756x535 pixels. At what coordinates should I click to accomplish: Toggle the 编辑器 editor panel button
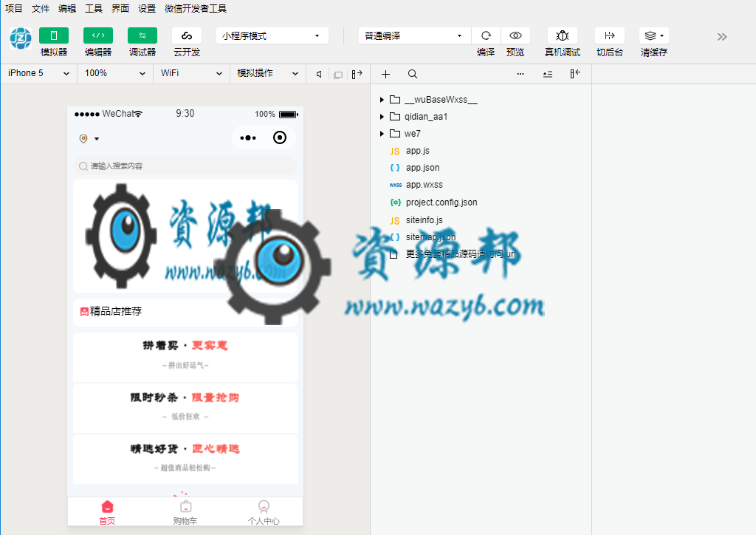tap(98, 35)
